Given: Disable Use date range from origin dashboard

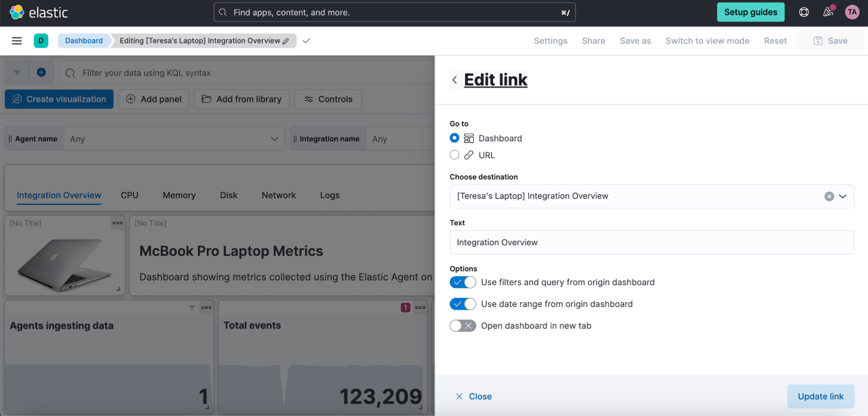Looking at the screenshot, I should point(462,303).
